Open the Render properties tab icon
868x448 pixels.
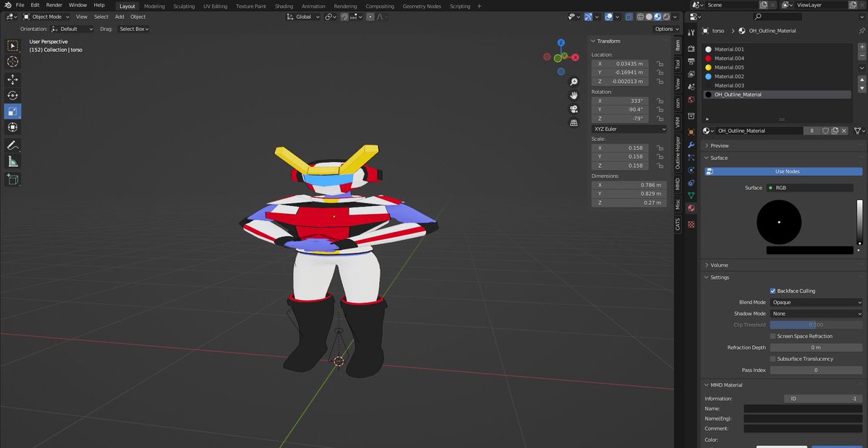691,48
